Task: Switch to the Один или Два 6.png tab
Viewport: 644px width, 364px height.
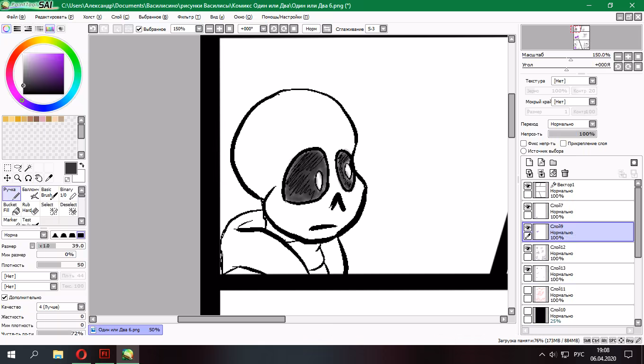Action: [x=125, y=330]
